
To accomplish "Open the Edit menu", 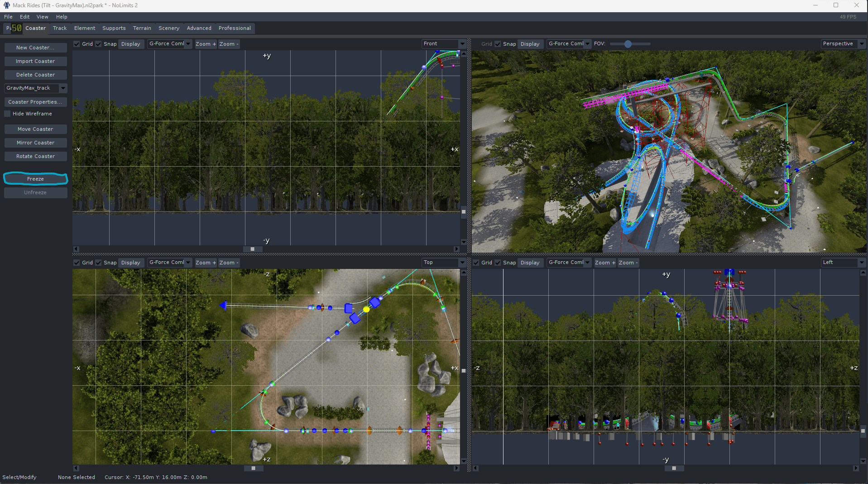I will (x=24, y=17).
